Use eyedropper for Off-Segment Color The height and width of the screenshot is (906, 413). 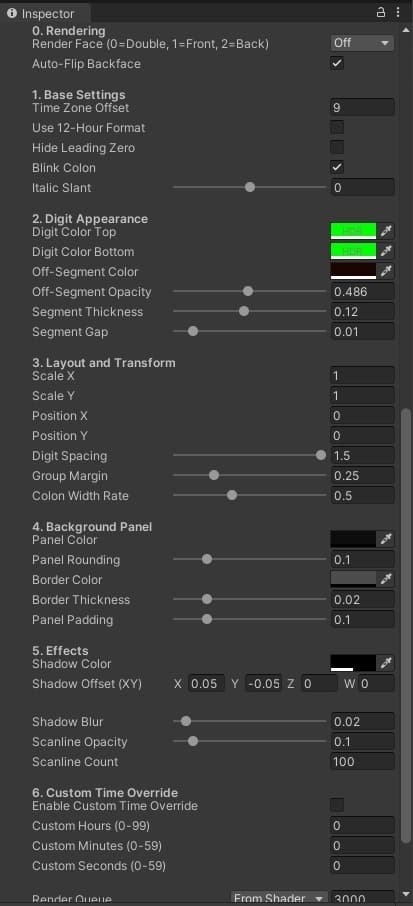[x=386, y=272]
